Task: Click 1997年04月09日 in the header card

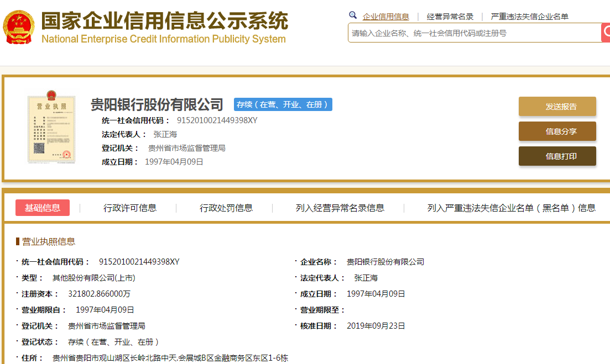Action: click(174, 162)
